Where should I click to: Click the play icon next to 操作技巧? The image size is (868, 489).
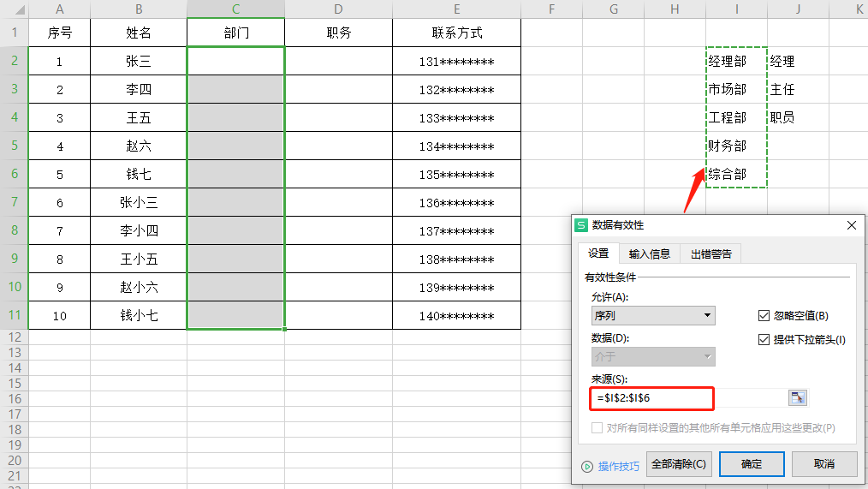point(587,466)
